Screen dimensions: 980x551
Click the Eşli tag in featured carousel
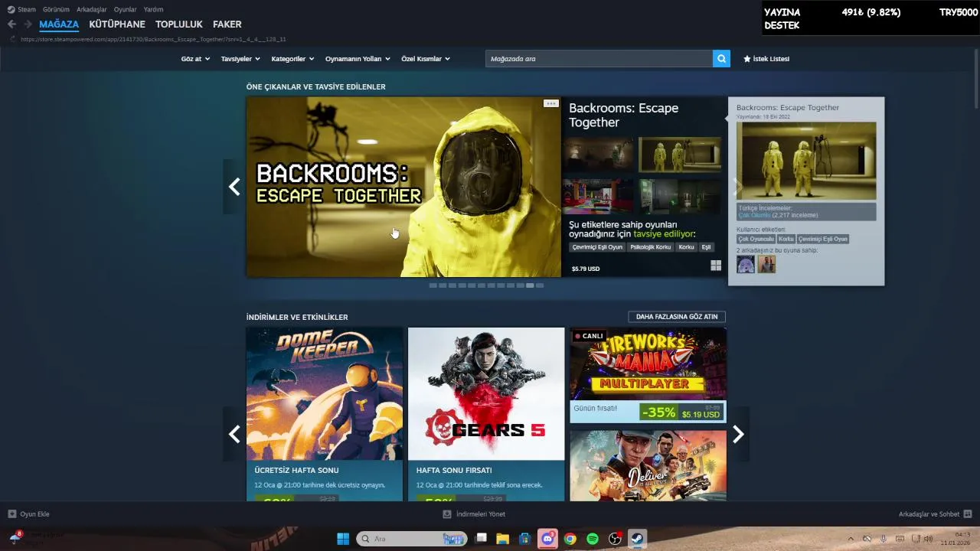click(x=706, y=247)
